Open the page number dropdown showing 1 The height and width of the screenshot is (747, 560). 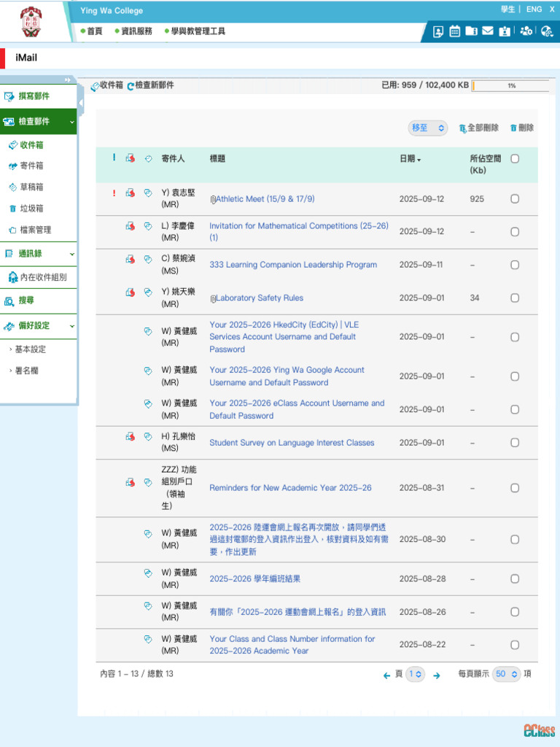(415, 674)
